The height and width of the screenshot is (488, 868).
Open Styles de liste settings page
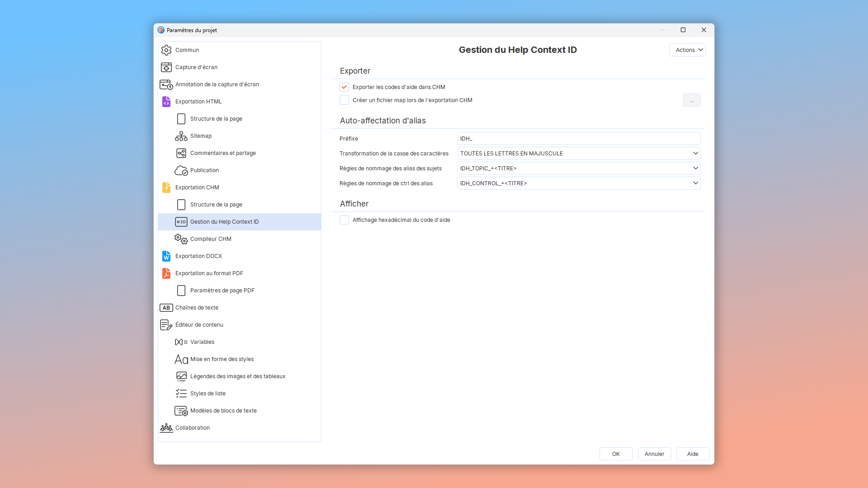point(208,394)
